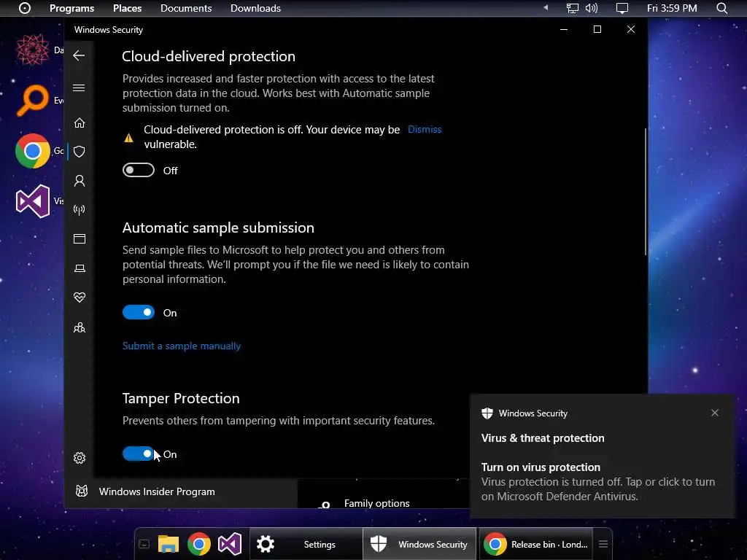Open File Explorer folder in the taskbar
The image size is (747, 560).
point(169,544)
